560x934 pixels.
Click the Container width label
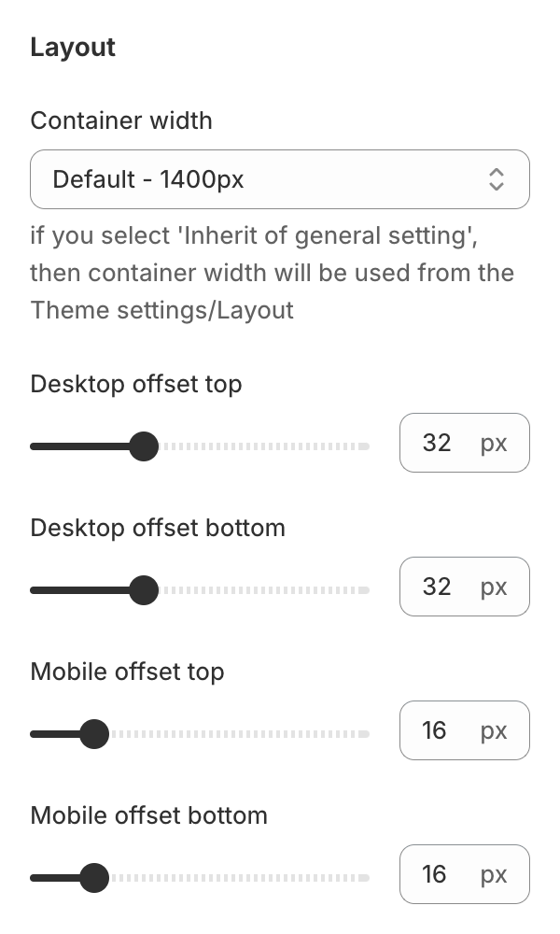coord(121,120)
